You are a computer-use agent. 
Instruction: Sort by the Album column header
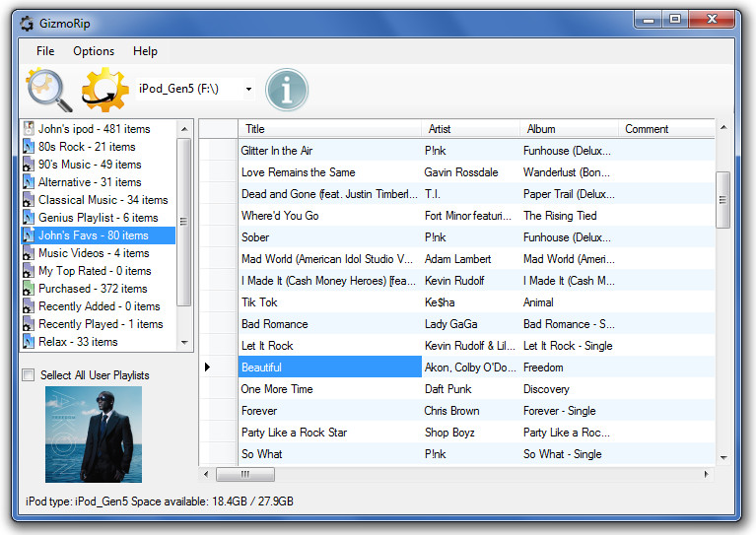coord(569,129)
